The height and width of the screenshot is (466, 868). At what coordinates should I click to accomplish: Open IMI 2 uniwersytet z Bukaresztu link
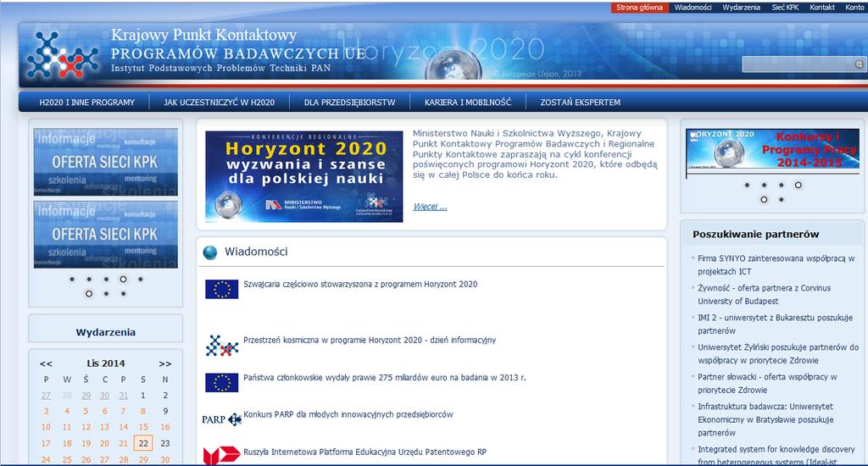[775, 325]
